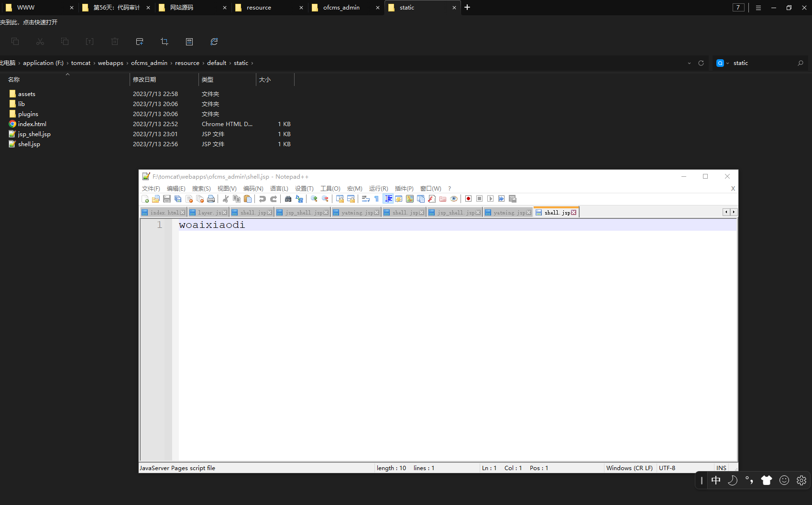Screen dimensions: 812x505
Task: Toggle INS overwrite mode in status bar
Action: coord(721,468)
